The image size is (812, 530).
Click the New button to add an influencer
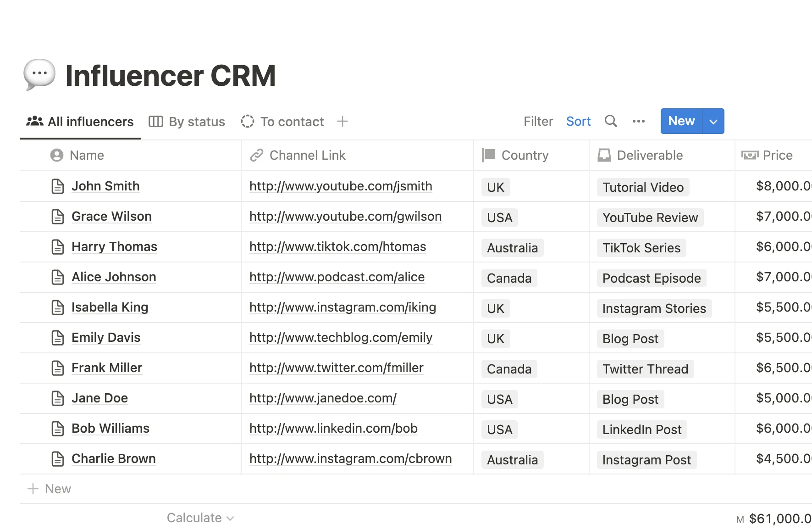point(681,121)
